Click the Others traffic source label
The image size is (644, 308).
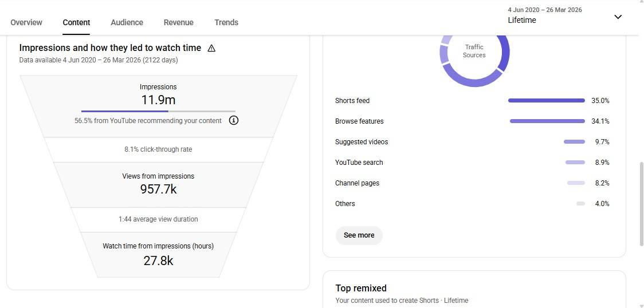click(x=345, y=204)
